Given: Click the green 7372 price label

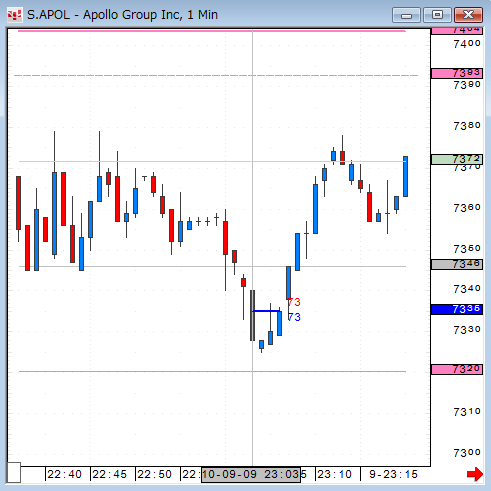Looking at the screenshot, I should pos(457,159).
